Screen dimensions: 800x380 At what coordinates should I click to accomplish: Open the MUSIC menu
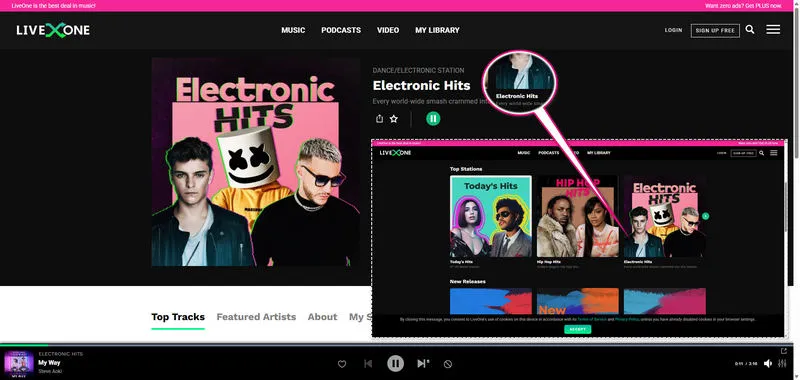pos(293,30)
